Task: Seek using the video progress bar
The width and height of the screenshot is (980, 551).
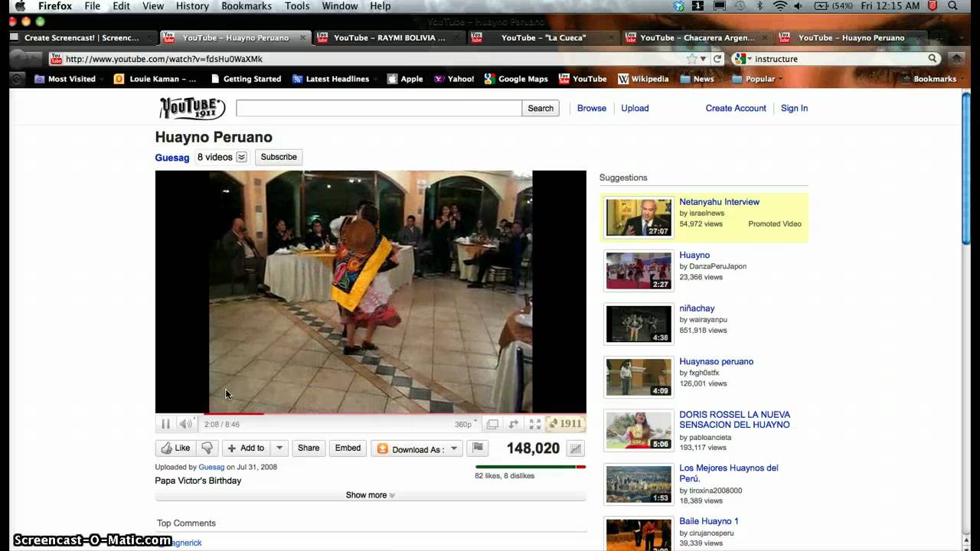Action: tap(371, 414)
